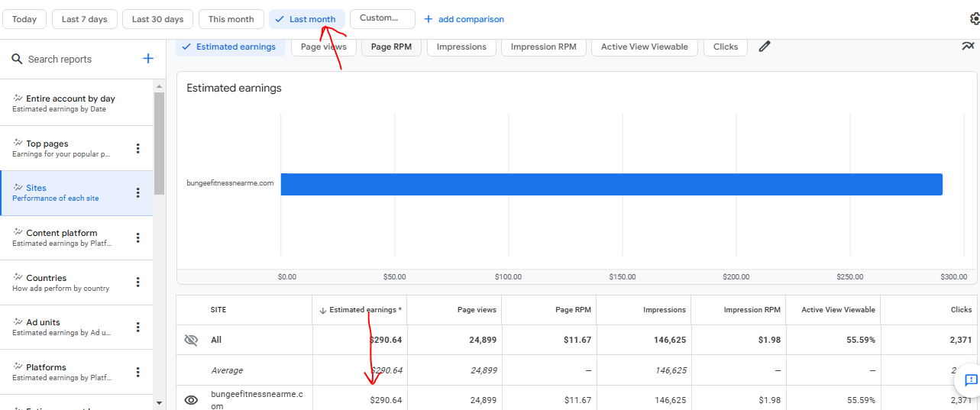Viewport: 980px width, 410px height.
Task: Click the sidebar vertical scrollbar thumb
Action: click(159, 144)
